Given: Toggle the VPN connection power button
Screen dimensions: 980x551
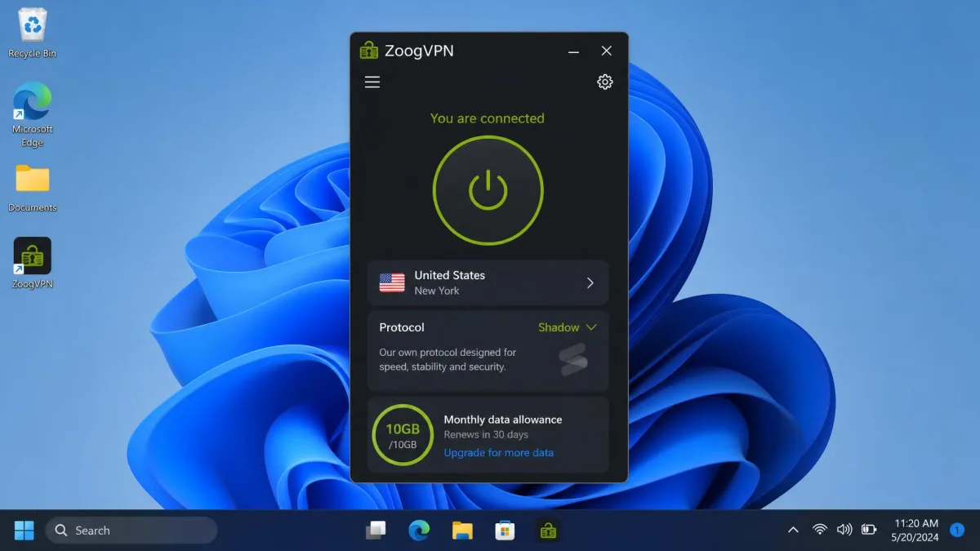Looking at the screenshot, I should point(488,190).
